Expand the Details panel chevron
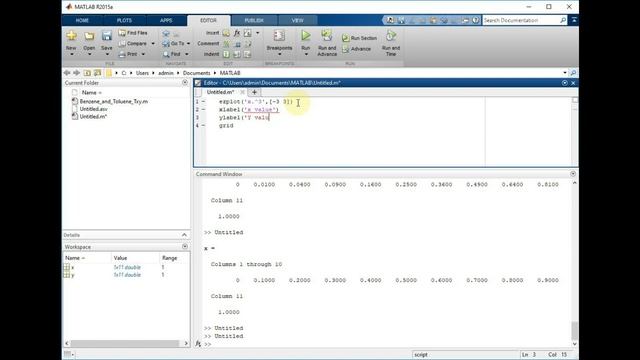Image resolution: width=640 pixels, height=360 pixels. click(184, 235)
